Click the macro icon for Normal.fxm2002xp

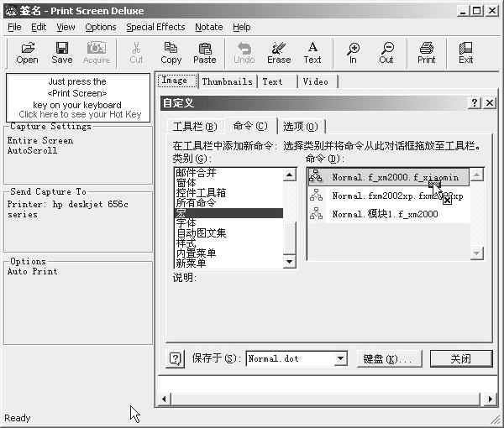[316, 196]
